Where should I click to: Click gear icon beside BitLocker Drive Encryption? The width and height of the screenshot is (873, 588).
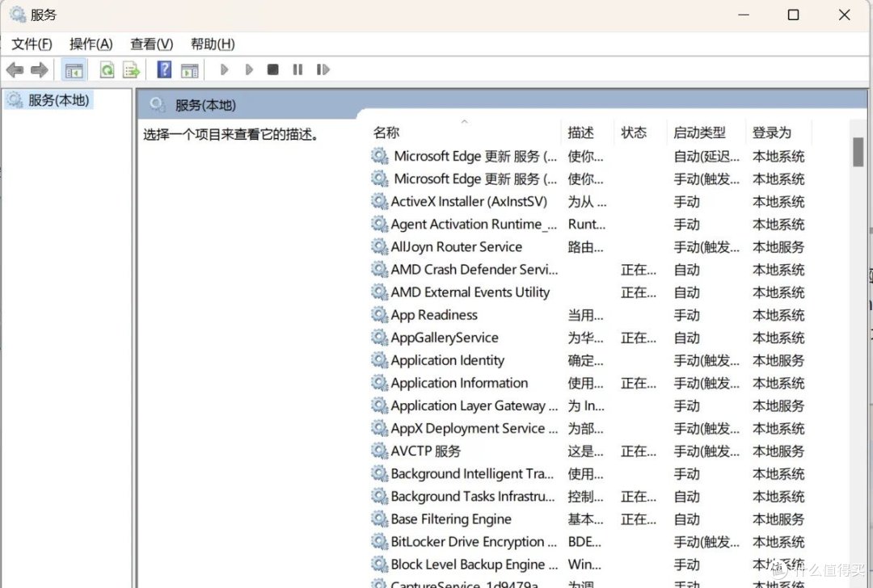pos(380,542)
